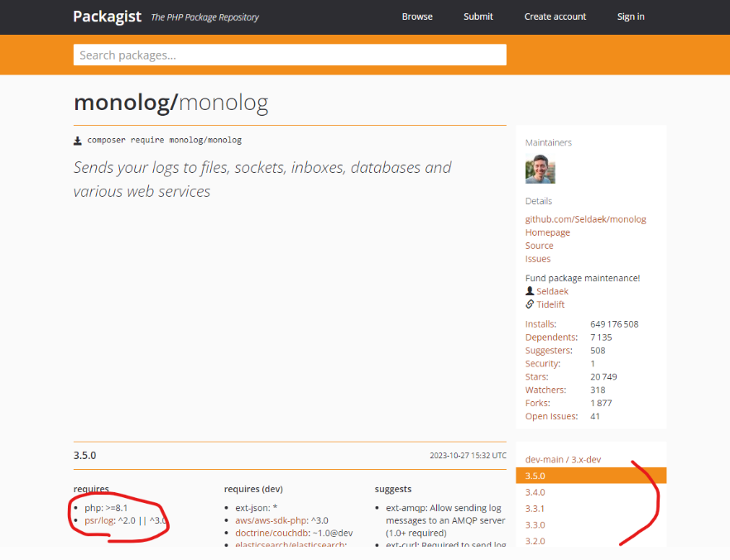Open Tidelift funding link
Image resolution: width=730 pixels, height=560 pixels.
point(550,304)
